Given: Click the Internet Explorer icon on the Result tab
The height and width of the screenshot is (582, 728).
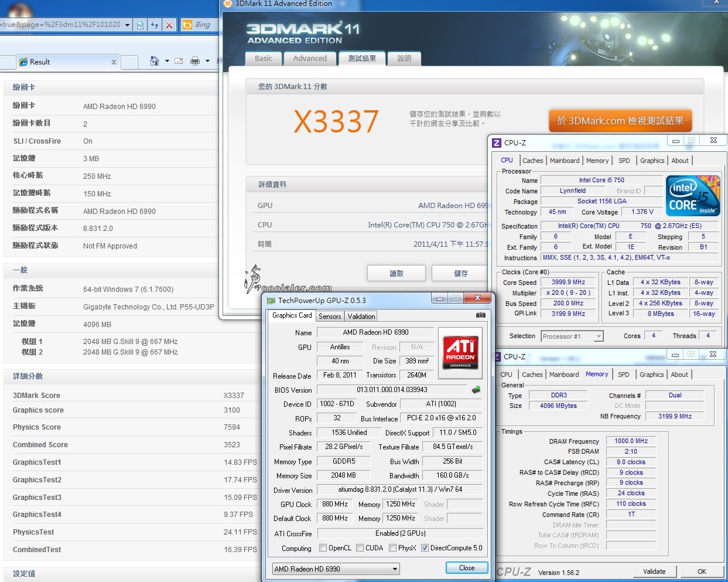Looking at the screenshot, I should click(x=23, y=62).
